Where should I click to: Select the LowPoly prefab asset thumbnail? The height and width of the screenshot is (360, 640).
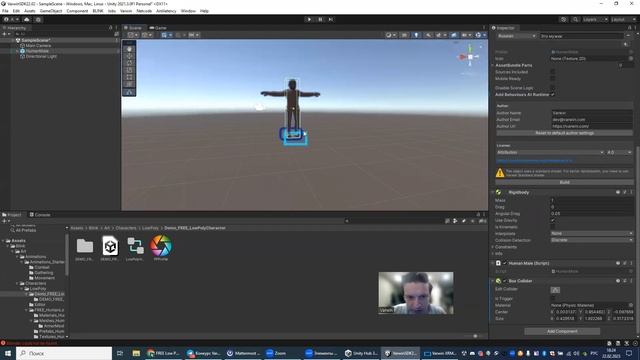135,246
